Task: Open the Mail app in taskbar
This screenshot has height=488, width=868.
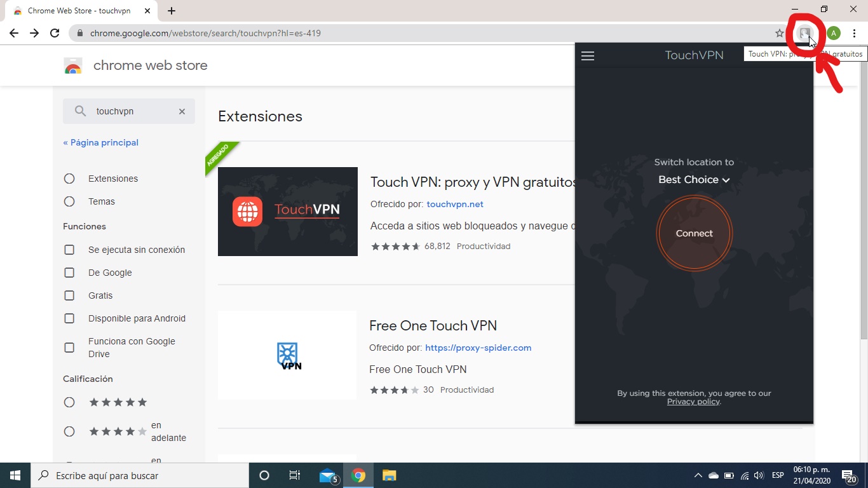Action: pyautogui.click(x=328, y=475)
